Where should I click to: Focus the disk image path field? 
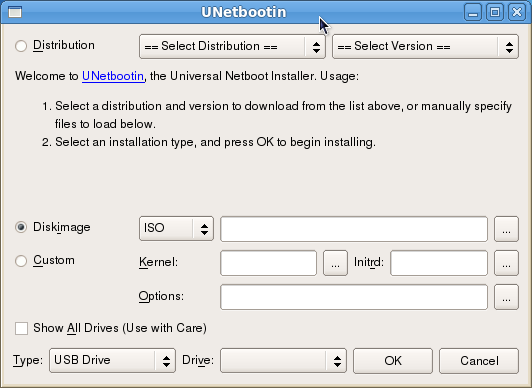click(x=354, y=229)
